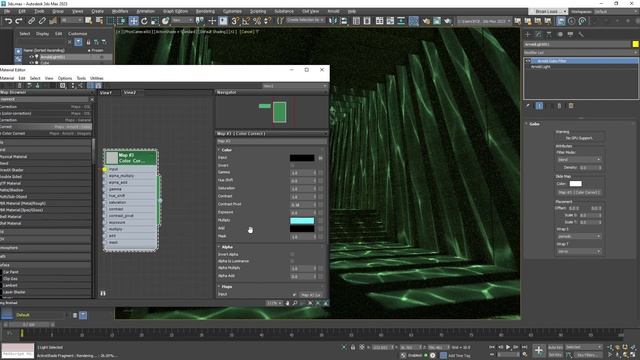The image size is (640, 360).
Task: Open the Rendering menu in main menu bar
Action: coord(205,11)
